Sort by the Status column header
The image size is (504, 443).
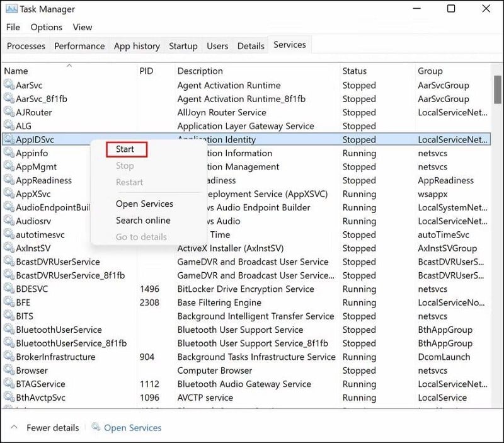(x=354, y=71)
